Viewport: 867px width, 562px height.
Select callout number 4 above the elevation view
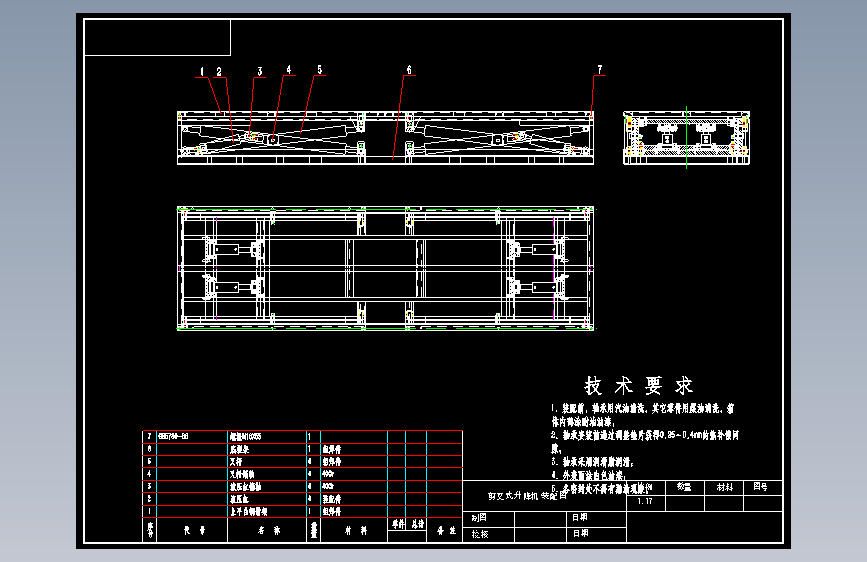288,70
